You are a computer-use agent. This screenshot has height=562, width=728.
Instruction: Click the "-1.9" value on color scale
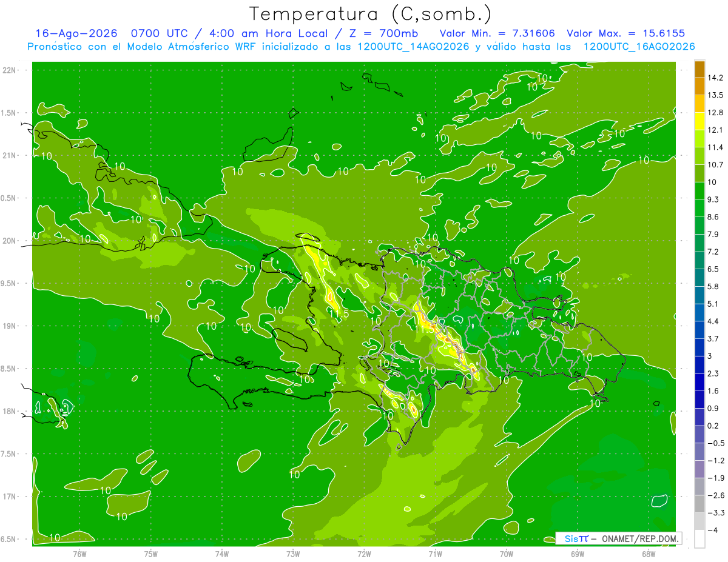pos(715,478)
